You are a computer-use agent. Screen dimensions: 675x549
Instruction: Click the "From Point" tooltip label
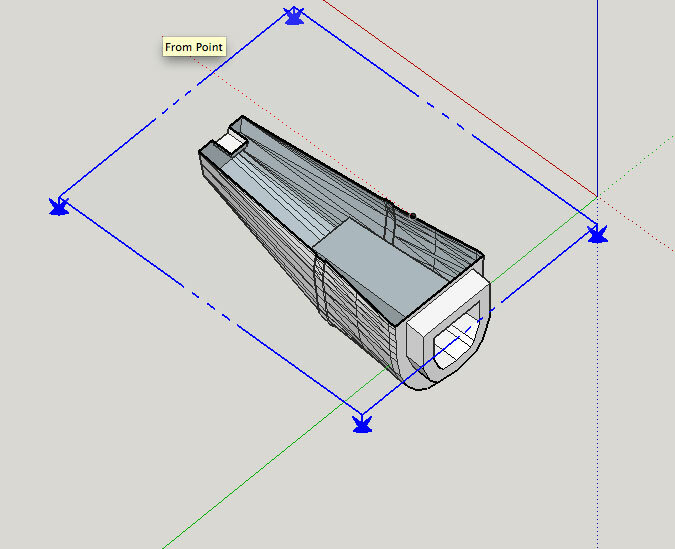[194, 47]
